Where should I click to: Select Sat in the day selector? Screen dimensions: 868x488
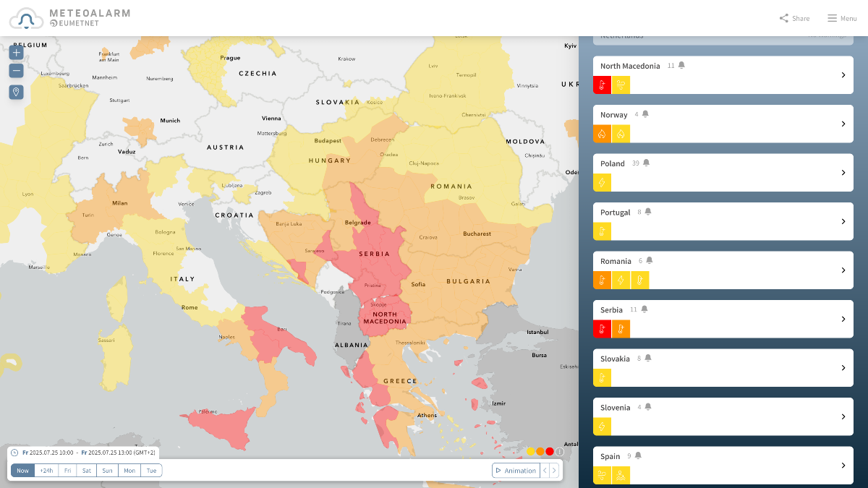[x=87, y=471]
